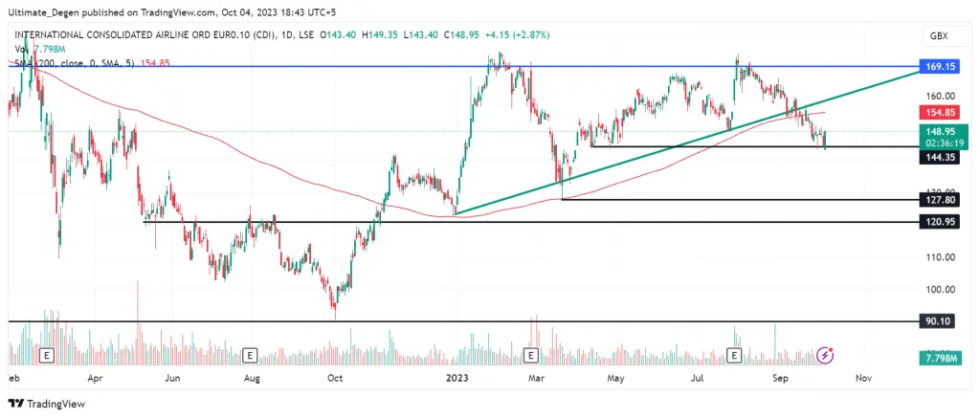The image size is (980, 418).
Task: Select the 120.95 support level label
Action: pyautogui.click(x=940, y=222)
